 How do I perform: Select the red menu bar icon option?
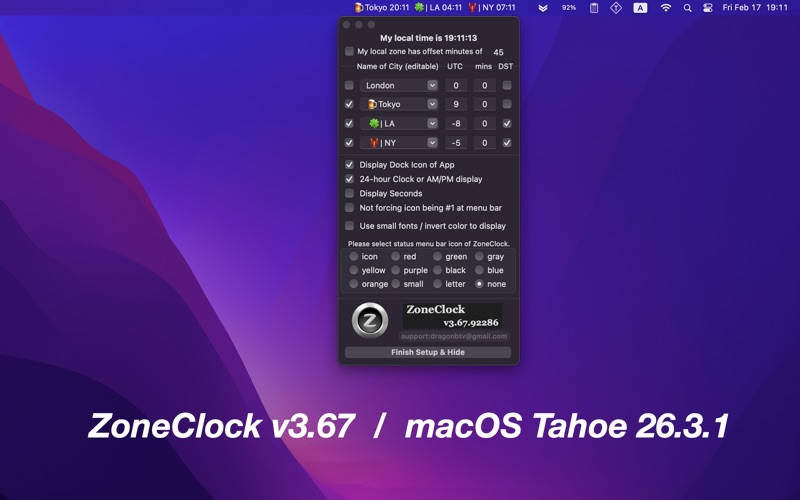(x=395, y=257)
